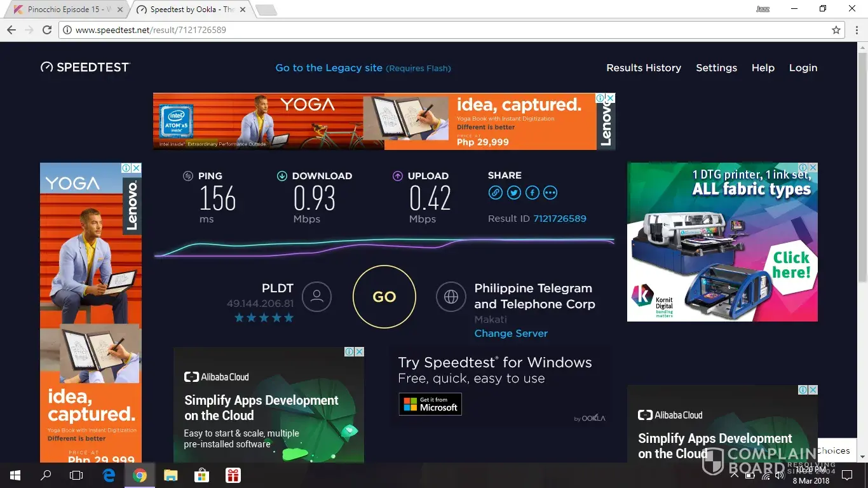Reload the Speedtest page
Screen dimensions: 868x488
click(x=46, y=30)
